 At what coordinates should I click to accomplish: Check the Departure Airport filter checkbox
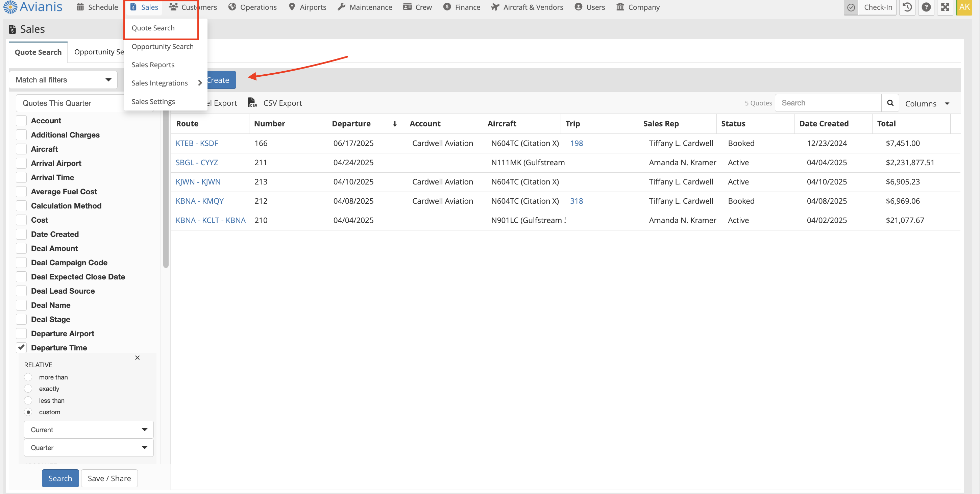click(21, 333)
